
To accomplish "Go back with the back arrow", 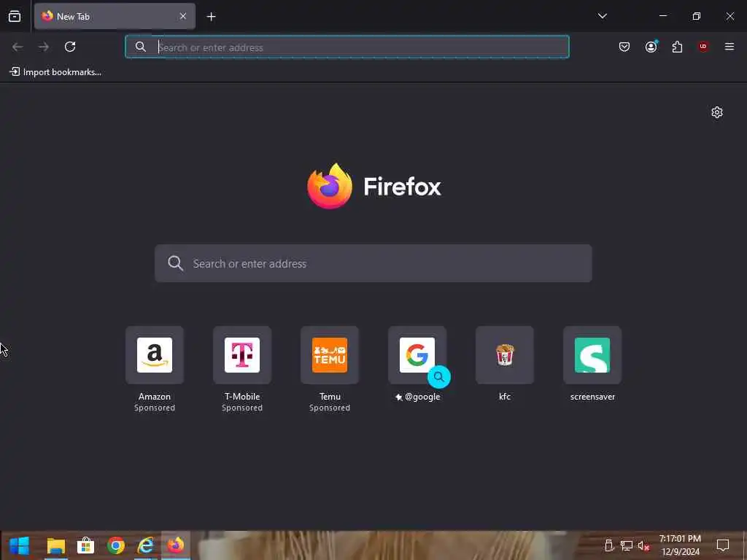I will click(x=18, y=47).
